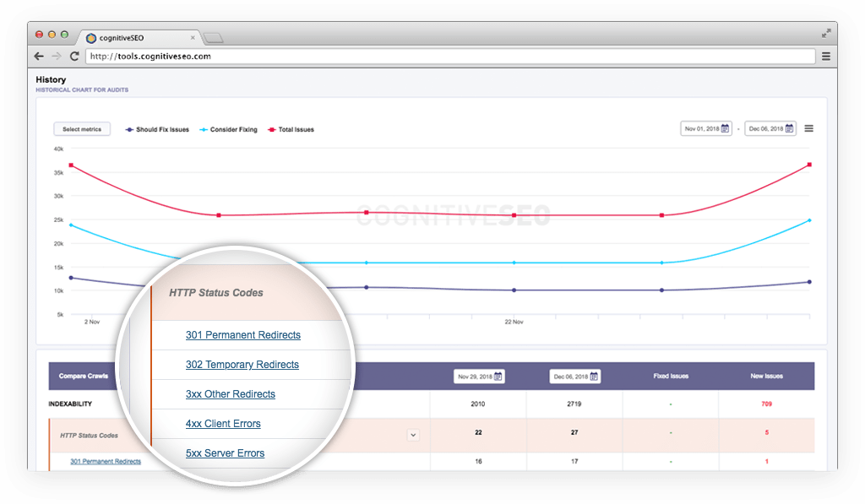The height and width of the screenshot is (504, 865).
Task: Open the calendar icon for Dec 06, 2018 chart date
Action: coord(790,128)
